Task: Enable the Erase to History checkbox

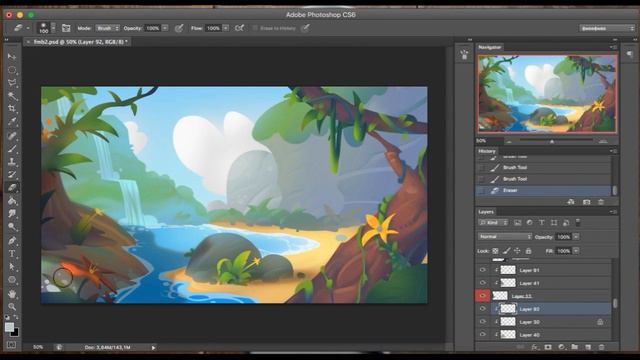Action: 255,28
